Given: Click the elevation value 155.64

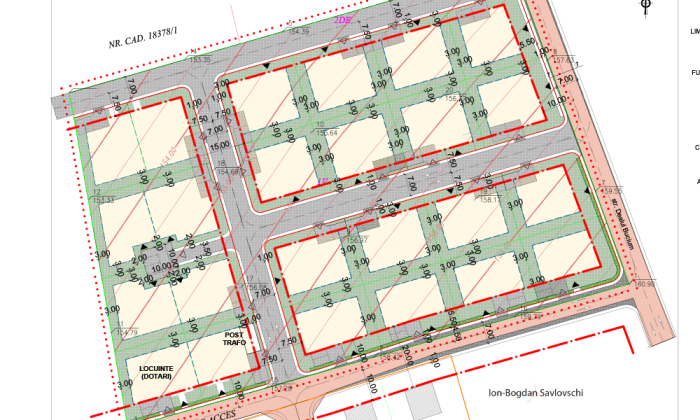Looking at the screenshot, I should click(327, 133).
